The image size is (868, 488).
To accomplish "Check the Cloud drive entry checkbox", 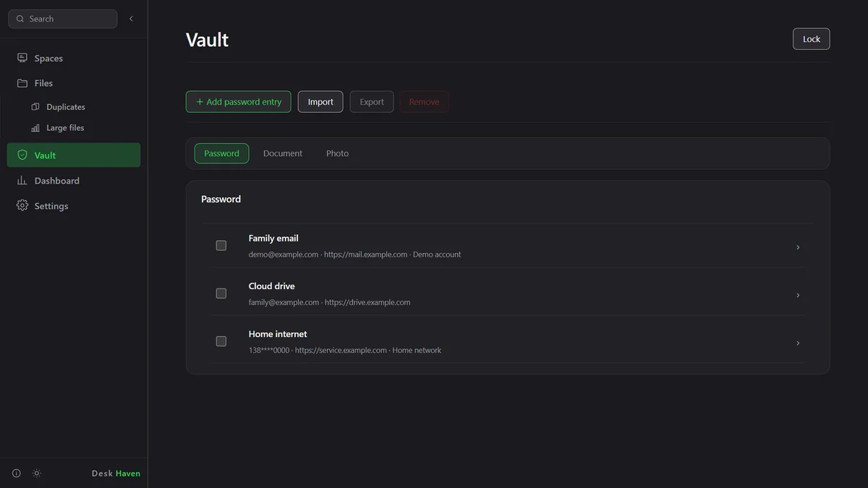I will click(x=221, y=294).
